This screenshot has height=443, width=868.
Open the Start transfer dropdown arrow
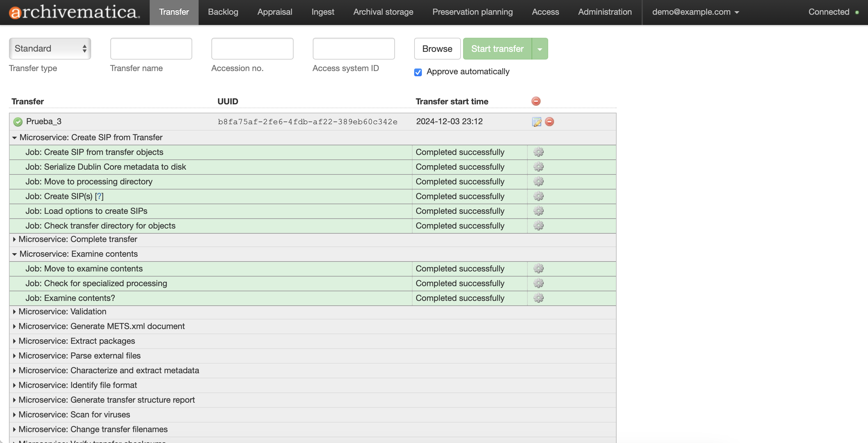540,49
